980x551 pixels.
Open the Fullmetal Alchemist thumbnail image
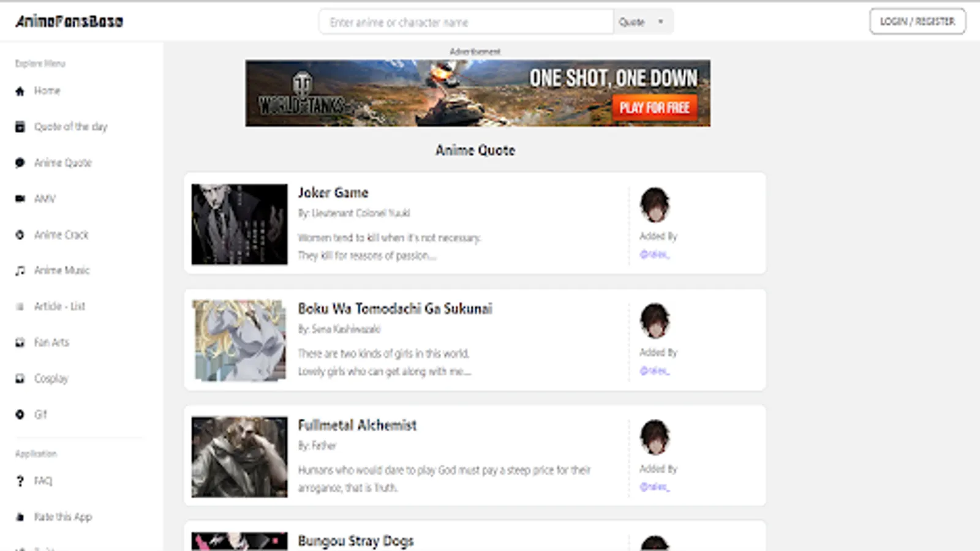(x=239, y=457)
